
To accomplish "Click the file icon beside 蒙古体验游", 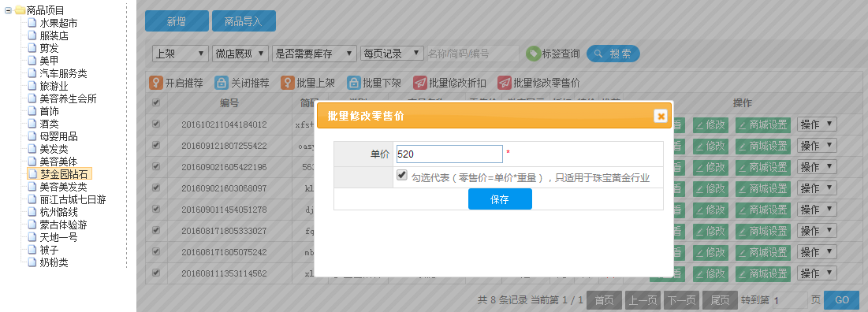I will [x=32, y=225].
